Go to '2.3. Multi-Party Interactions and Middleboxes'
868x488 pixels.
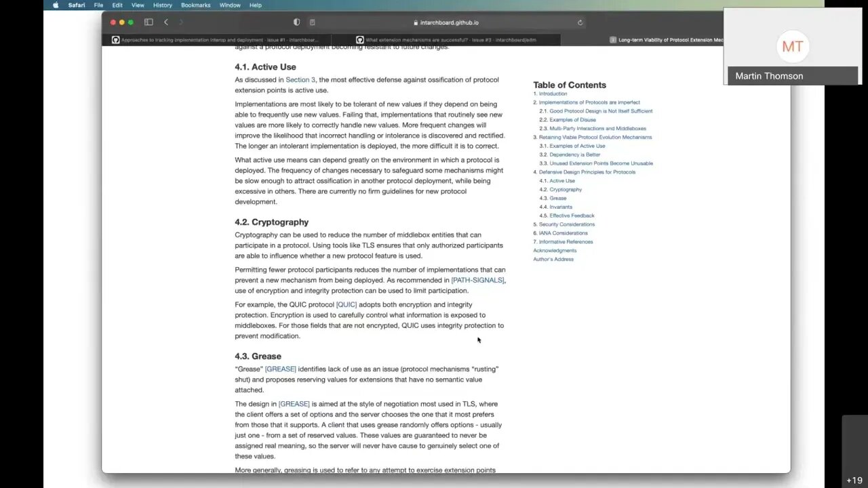593,129
